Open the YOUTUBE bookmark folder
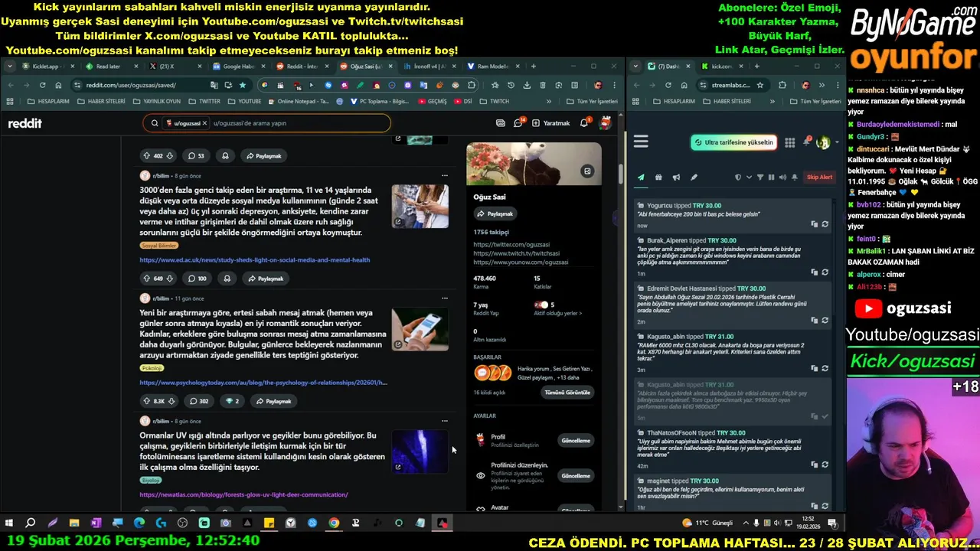The height and width of the screenshot is (551, 980). [245, 101]
